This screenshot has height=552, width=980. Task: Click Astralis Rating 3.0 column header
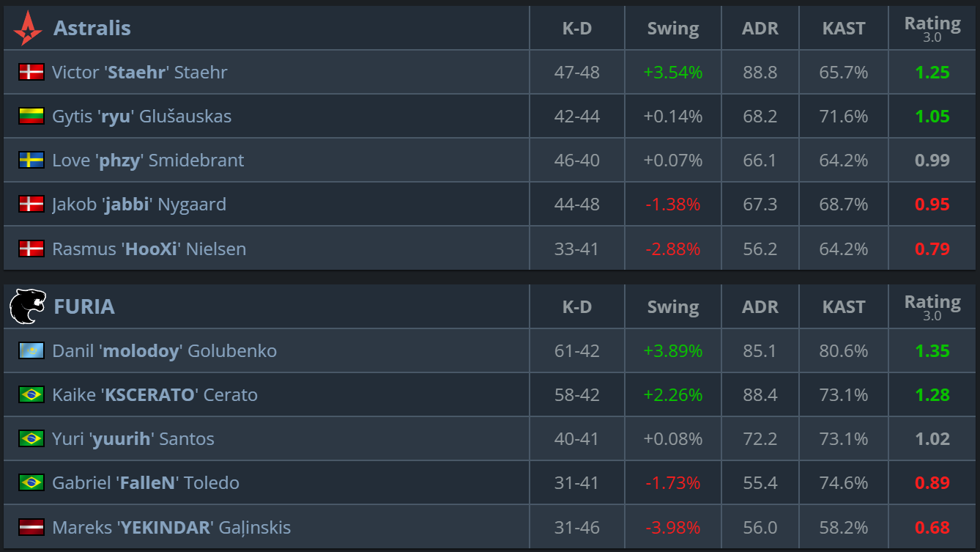click(x=932, y=28)
